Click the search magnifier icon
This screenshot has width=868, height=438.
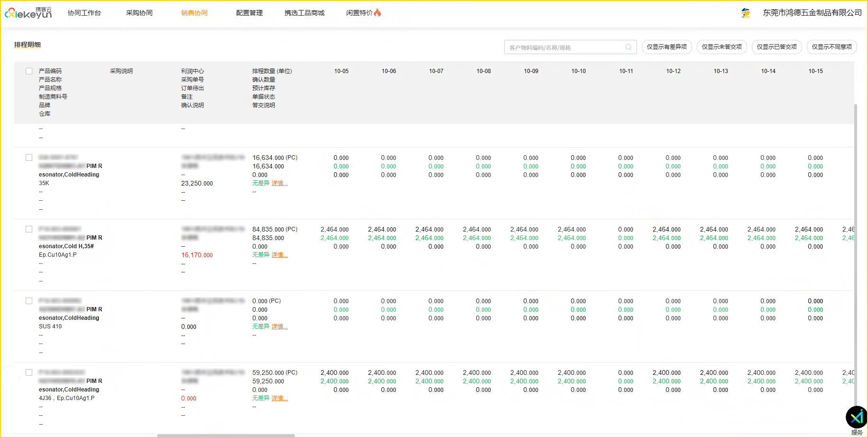coord(628,47)
